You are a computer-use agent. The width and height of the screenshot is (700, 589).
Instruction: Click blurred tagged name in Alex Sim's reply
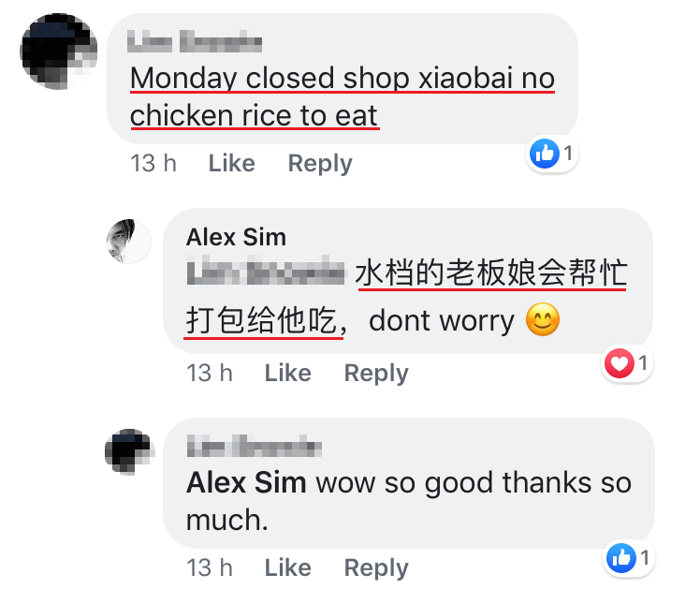[266, 271]
